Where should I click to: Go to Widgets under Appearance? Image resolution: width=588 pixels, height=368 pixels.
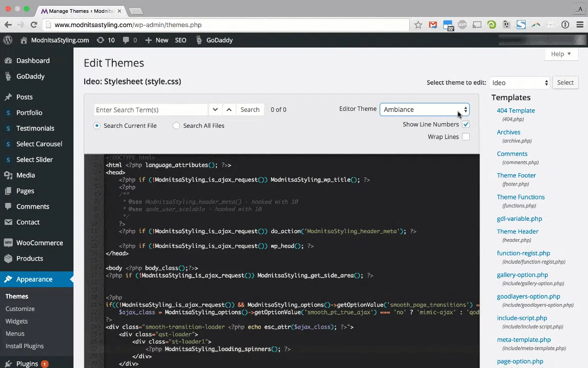click(x=16, y=321)
